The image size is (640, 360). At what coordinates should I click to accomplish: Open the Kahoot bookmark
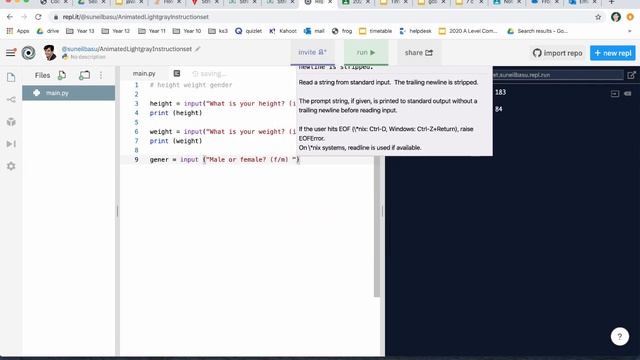[283, 31]
